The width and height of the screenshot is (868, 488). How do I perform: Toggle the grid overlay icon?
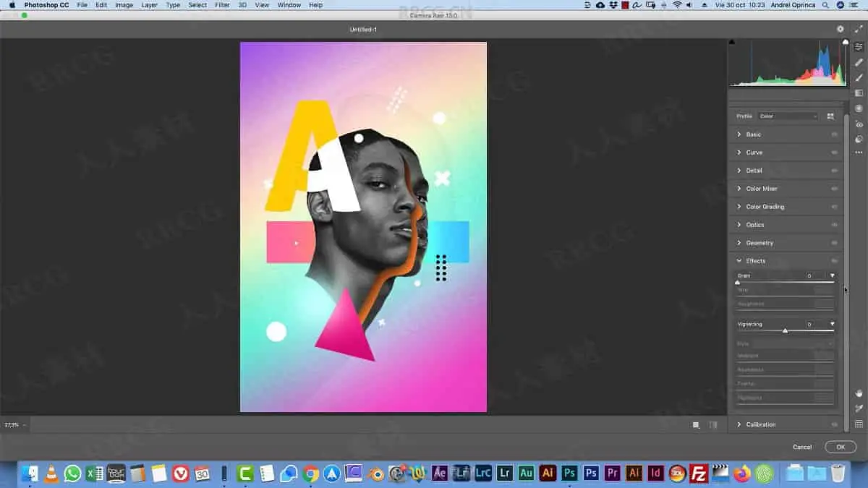click(x=859, y=424)
